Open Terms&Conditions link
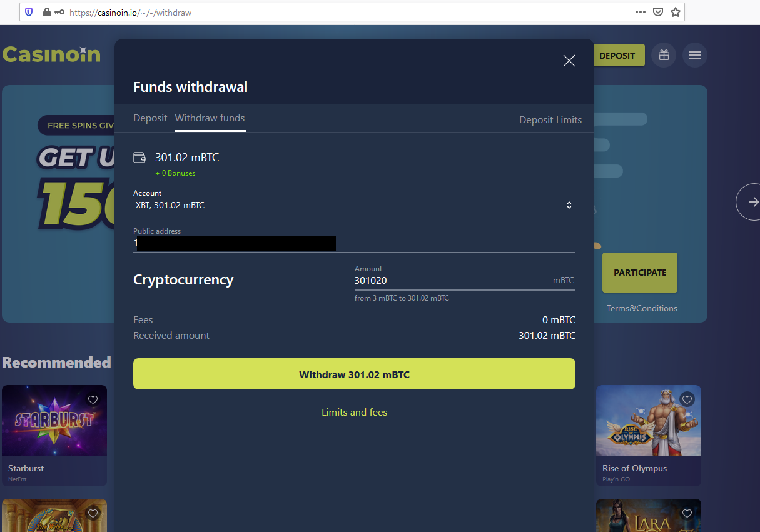This screenshot has height=532, width=760. [642, 308]
